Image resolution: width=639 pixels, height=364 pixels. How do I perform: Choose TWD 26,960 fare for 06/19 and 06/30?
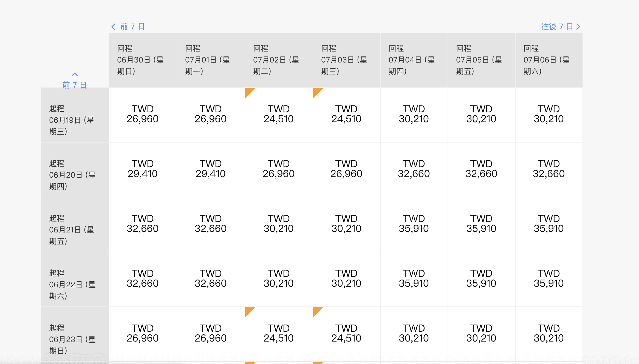(143, 115)
